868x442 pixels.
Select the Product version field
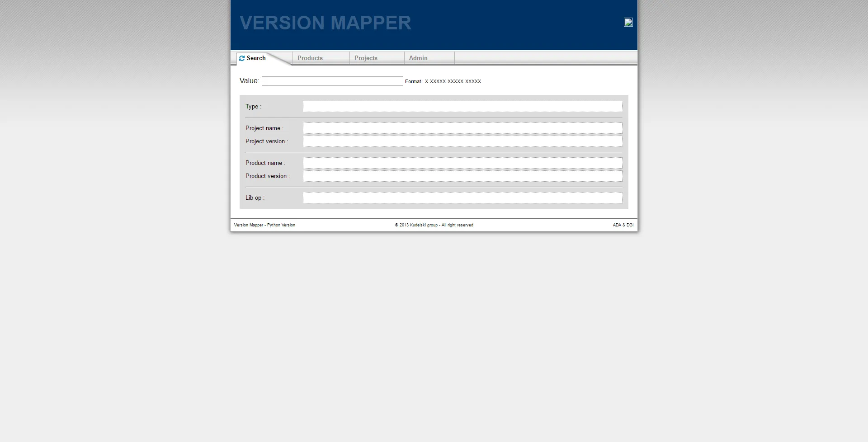point(462,176)
